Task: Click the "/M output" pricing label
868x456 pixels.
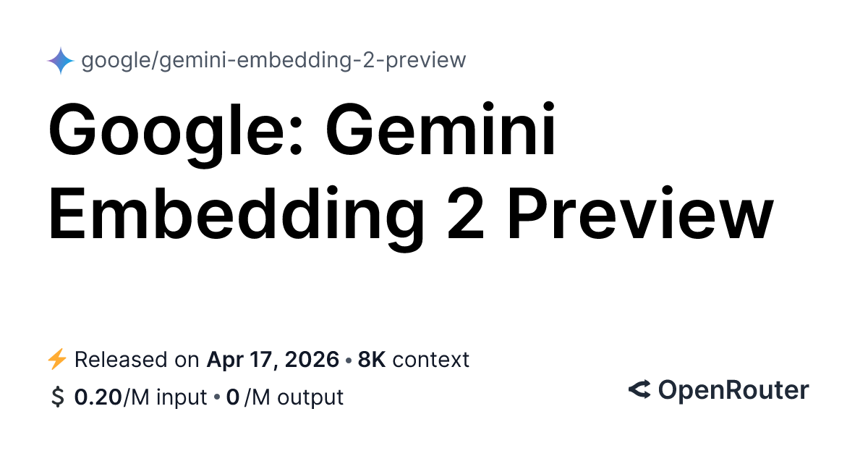Action: 293,397
